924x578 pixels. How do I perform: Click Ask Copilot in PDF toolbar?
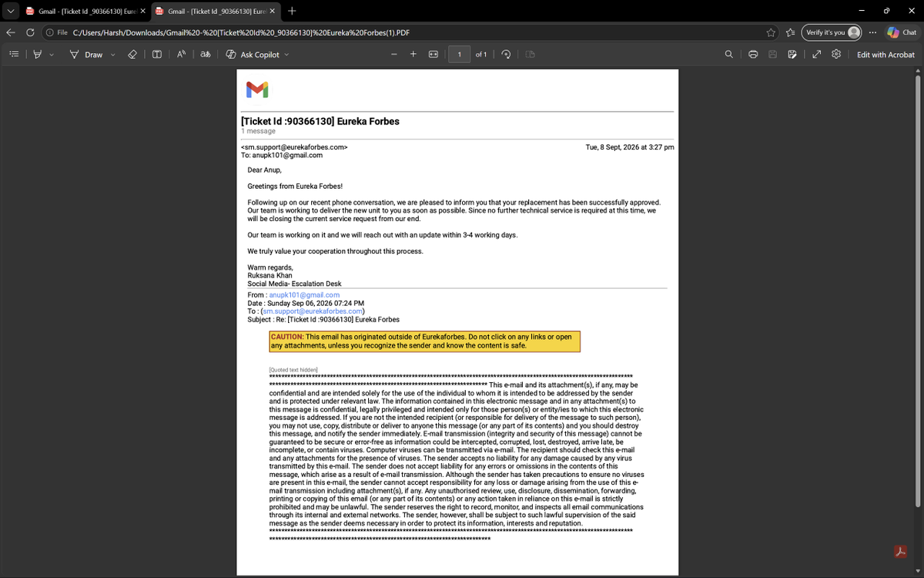[253, 55]
